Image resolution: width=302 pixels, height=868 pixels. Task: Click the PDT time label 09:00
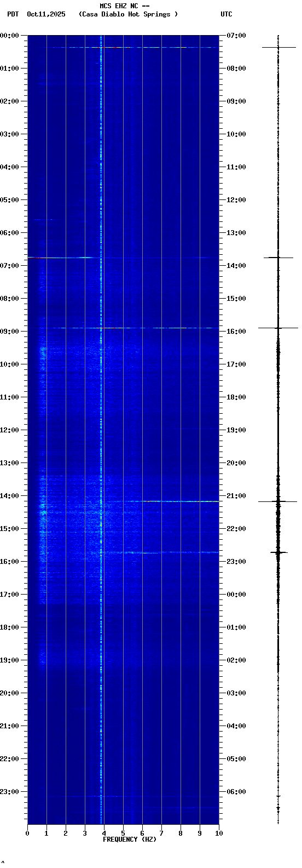click(x=10, y=332)
